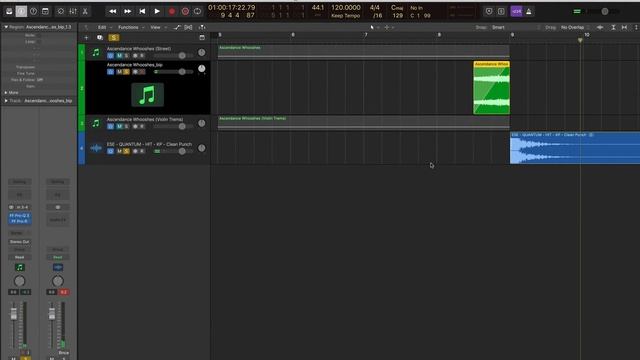
Task: Click the SMPTE time position display
Action: (x=231, y=8)
